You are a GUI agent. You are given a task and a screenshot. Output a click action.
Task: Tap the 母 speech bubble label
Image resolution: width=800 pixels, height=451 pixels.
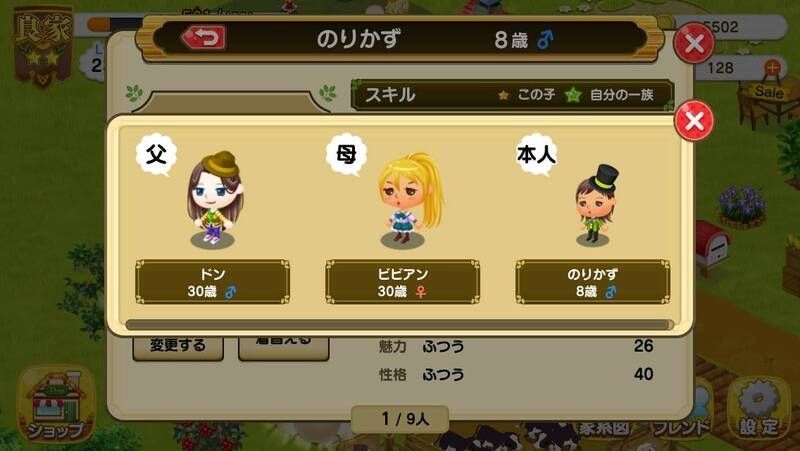coord(346,155)
